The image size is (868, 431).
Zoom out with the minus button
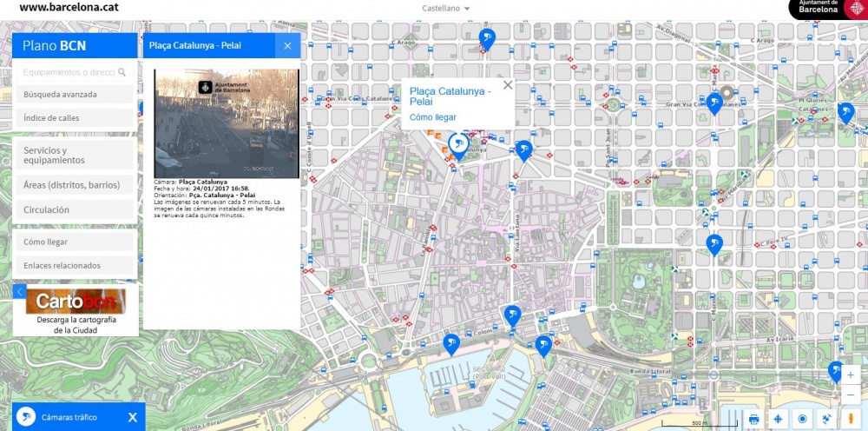tap(851, 395)
